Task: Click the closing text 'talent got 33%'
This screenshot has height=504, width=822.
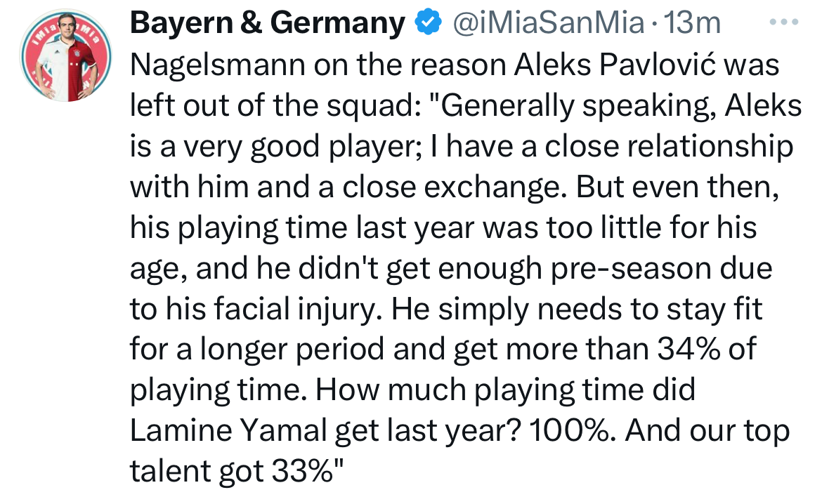Action: point(232,471)
